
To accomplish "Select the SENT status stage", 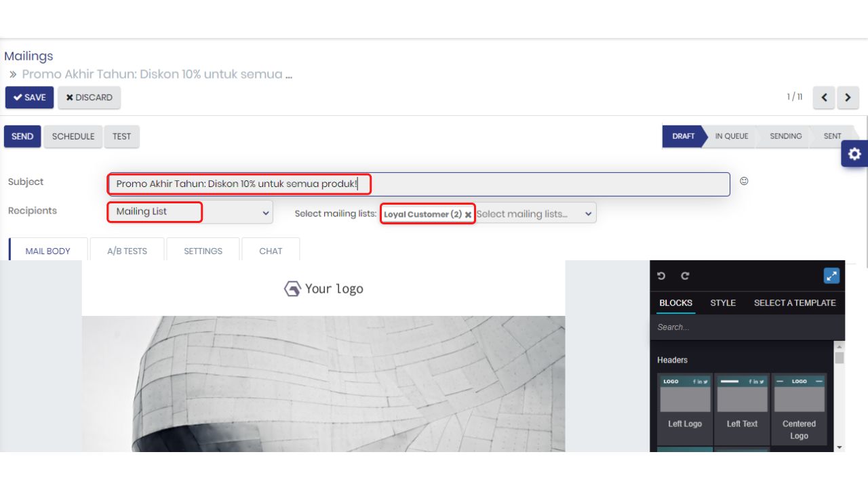I will (x=833, y=136).
